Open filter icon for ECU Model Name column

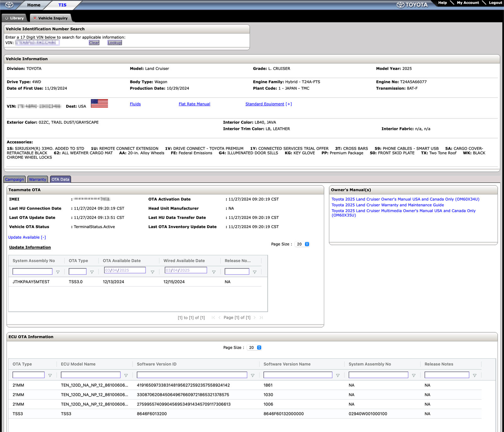point(126,375)
